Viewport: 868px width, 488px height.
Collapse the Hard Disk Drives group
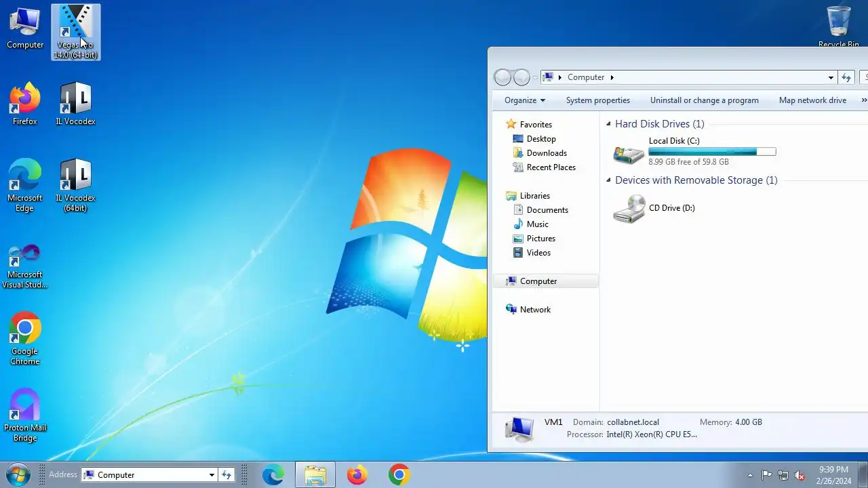point(608,124)
